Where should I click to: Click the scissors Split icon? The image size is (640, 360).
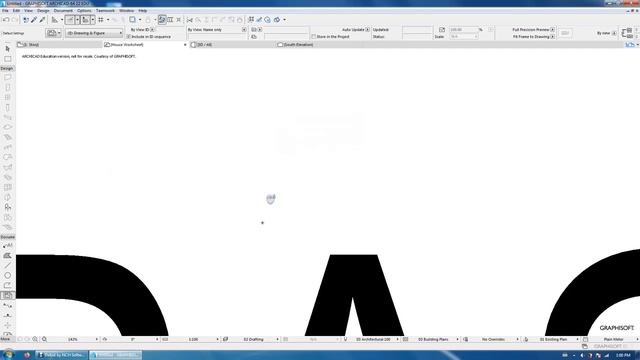click(x=190, y=20)
